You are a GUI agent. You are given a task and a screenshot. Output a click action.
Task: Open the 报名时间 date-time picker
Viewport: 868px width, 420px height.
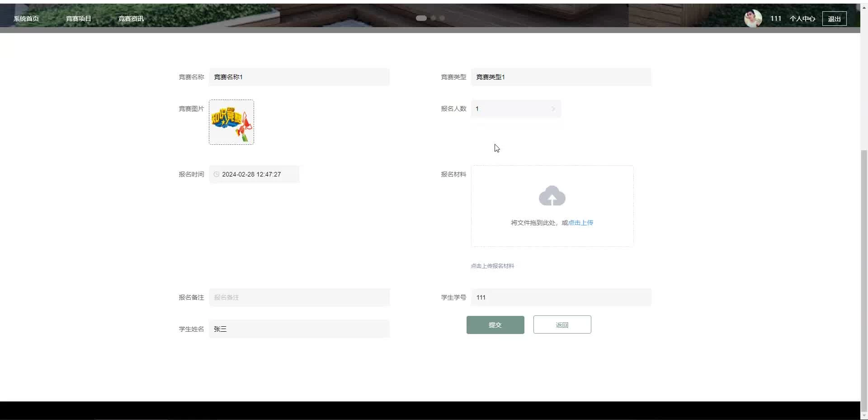click(x=254, y=174)
